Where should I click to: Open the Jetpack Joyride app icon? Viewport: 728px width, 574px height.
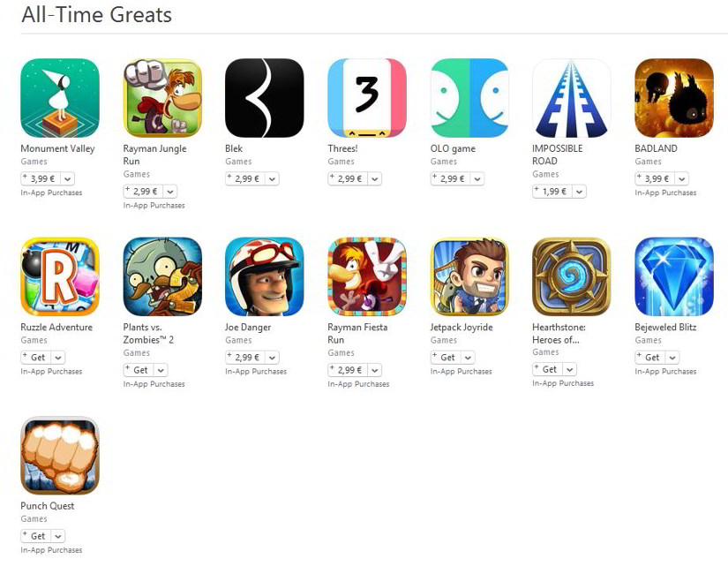point(469,276)
